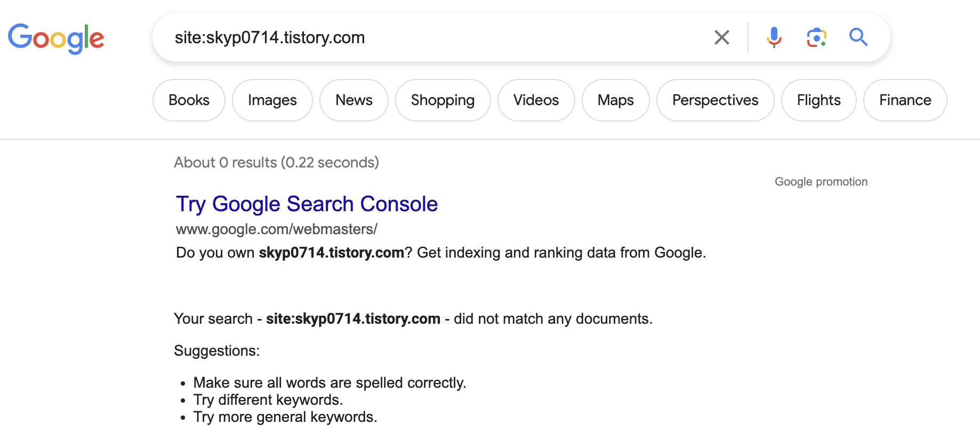Click 'did not match any documents' message
Screen dimensions: 980x432
click(x=413, y=319)
